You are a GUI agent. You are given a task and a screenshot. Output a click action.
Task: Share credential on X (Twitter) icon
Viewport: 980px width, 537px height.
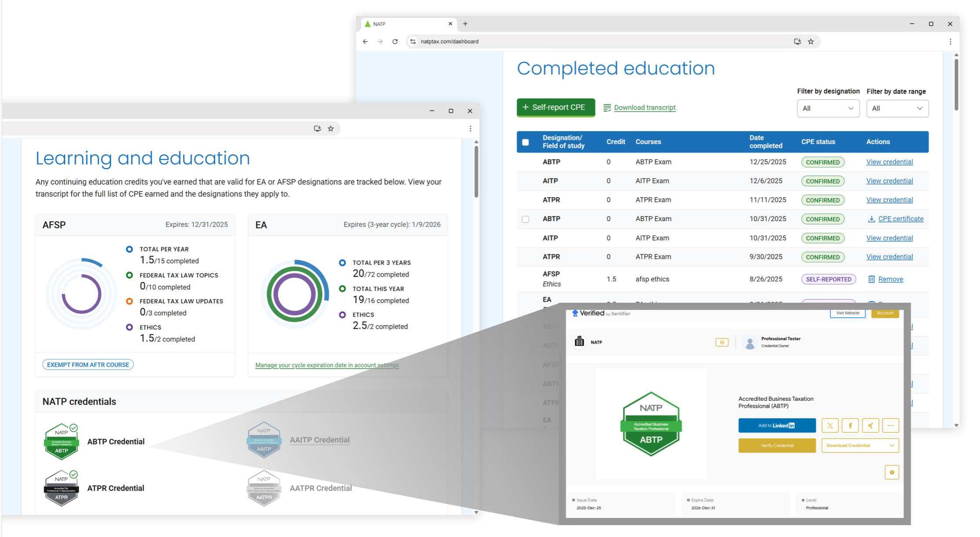pos(830,425)
